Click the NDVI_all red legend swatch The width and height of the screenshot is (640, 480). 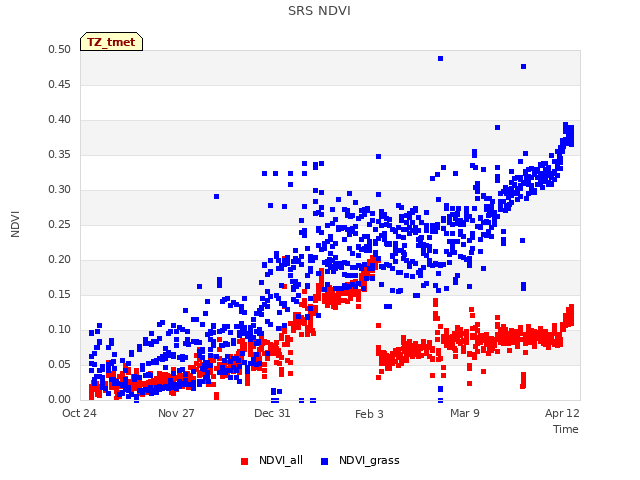coord(244,461)
